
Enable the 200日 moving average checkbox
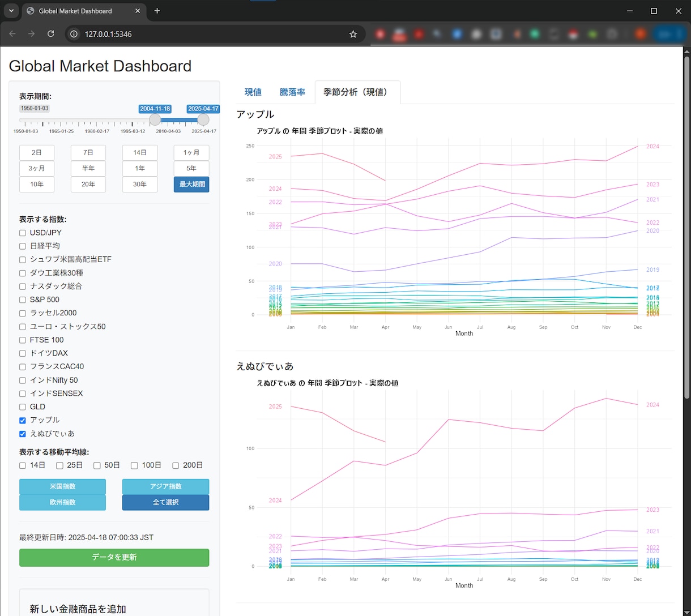tap(176, 465)
